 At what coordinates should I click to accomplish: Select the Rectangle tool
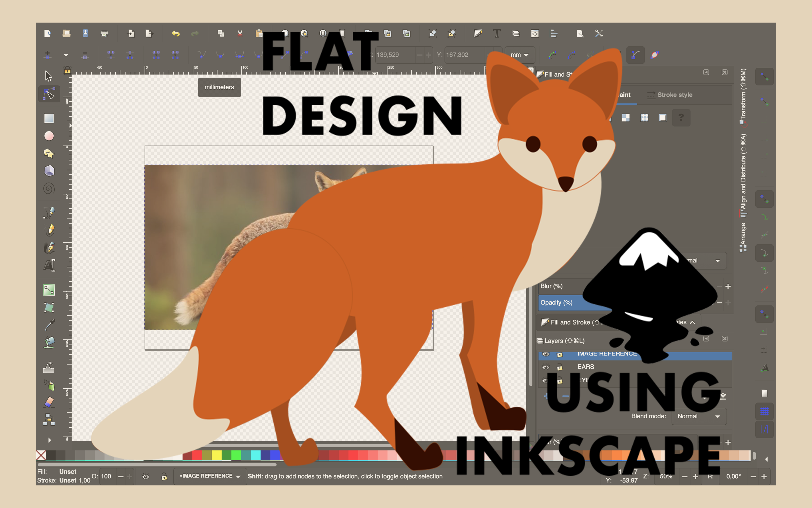click(x=49, y=118)
